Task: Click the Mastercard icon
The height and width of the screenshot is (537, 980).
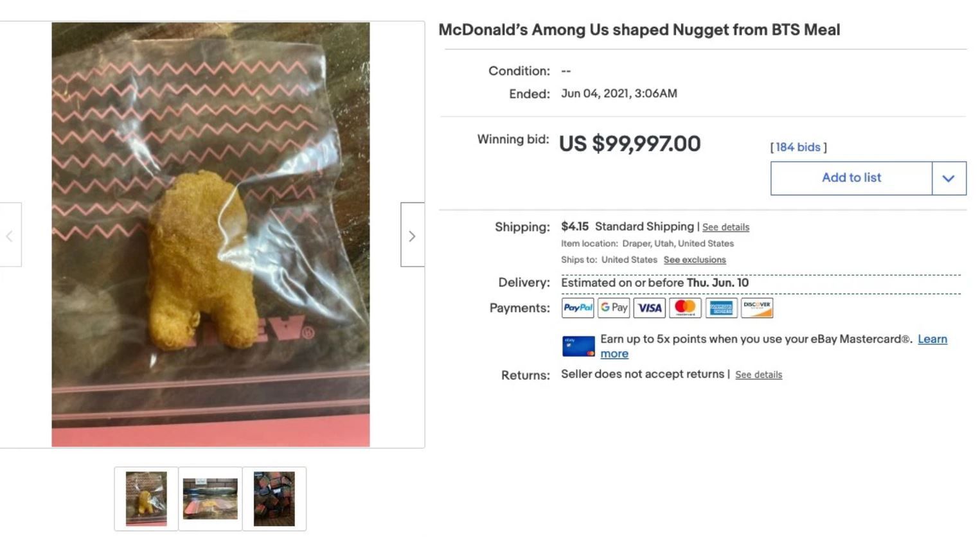Action: tap(685, 308)
